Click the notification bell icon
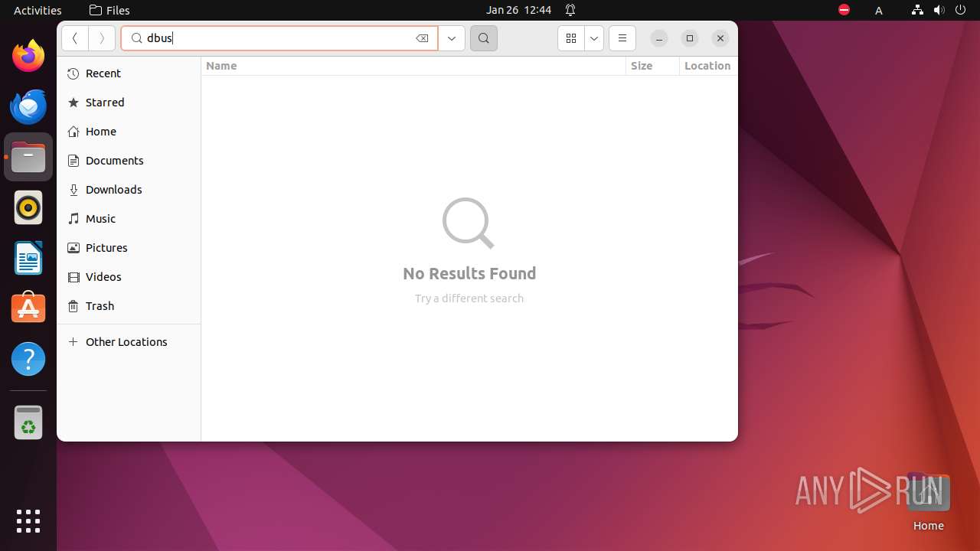The width and height of the screenshot is (980, 551). [x=570, y=10]
